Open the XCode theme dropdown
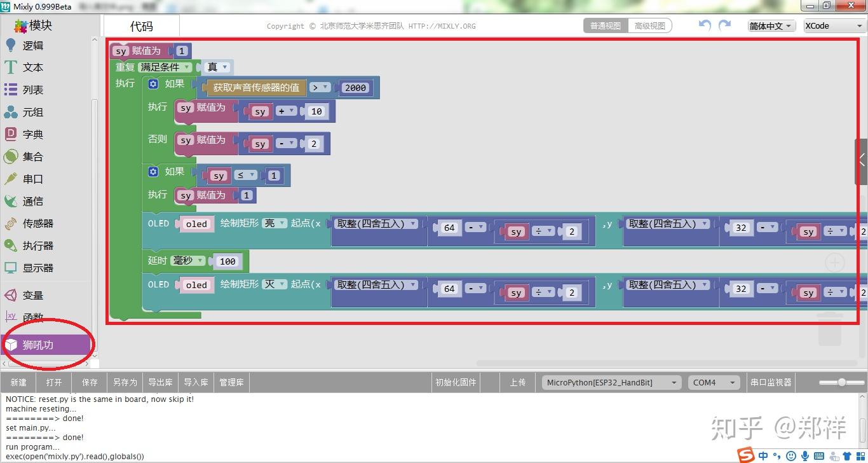 [x=833, y=26]
